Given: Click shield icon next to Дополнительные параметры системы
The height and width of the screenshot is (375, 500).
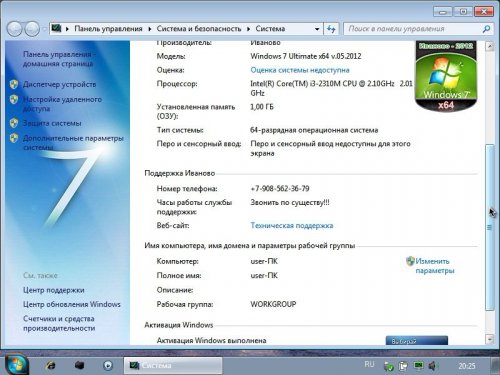Looking at the screenshot, I should tap(14, 138).
